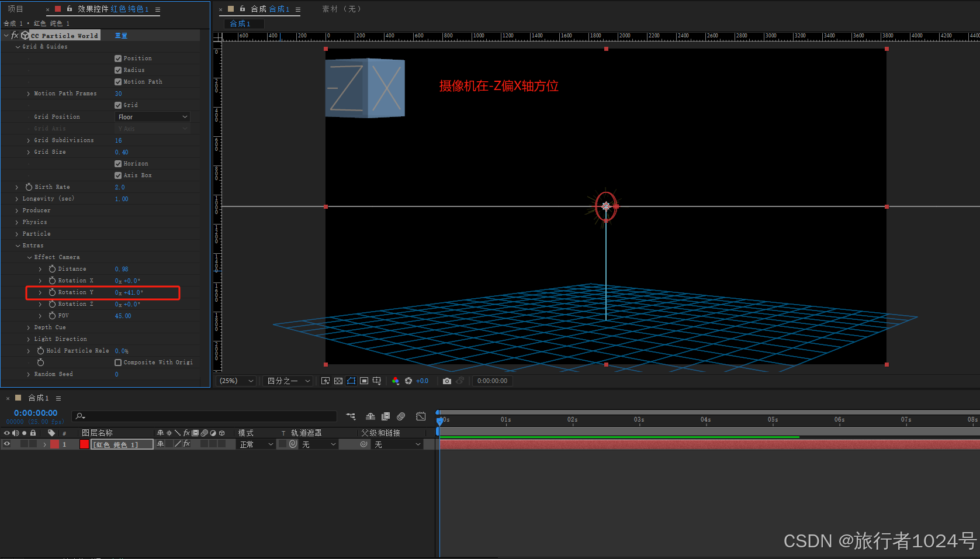This screenshot has width=980, height=559.
Task: Expand the Physics group
Action: pyautogui.click(x=17, y=222)
